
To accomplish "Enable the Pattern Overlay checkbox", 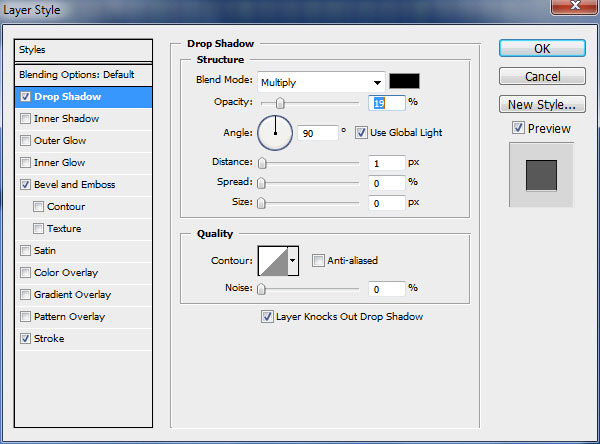I will [x=25, y=317].
